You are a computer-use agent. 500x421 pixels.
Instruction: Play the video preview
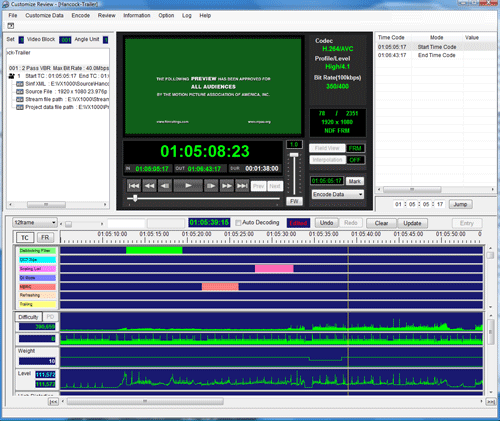pos(188,186)
